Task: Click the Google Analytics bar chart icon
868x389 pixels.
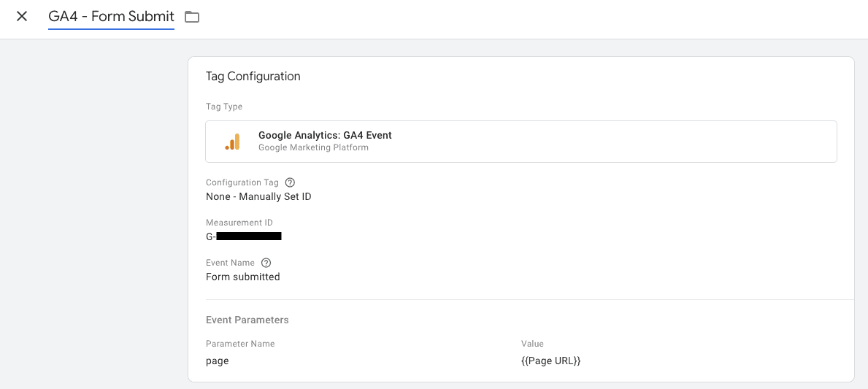Action: [232, 142]
